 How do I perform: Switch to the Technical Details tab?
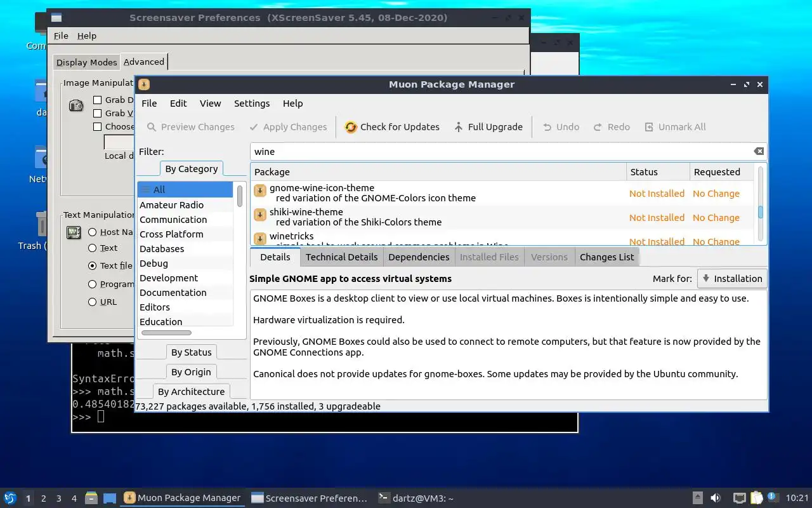[x=341, y=257]
